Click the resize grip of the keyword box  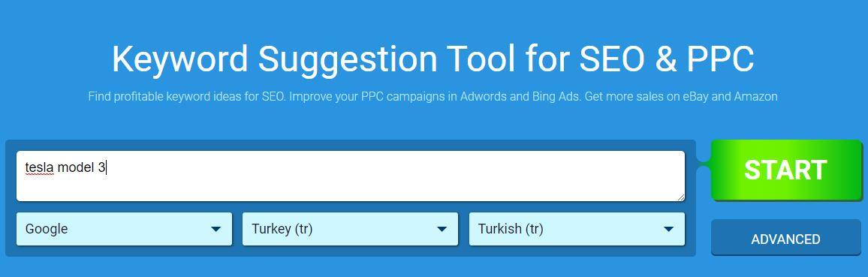point(680,197)
